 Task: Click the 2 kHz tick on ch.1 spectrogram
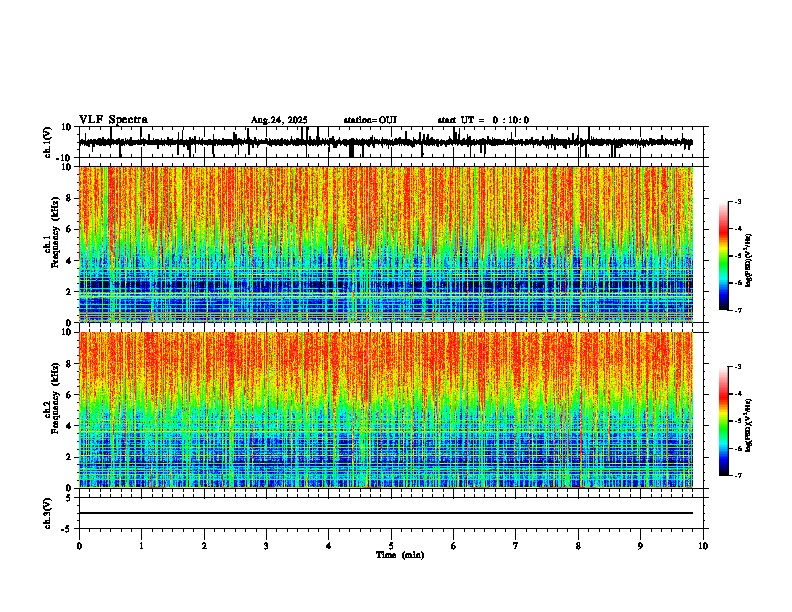(69, 292)
